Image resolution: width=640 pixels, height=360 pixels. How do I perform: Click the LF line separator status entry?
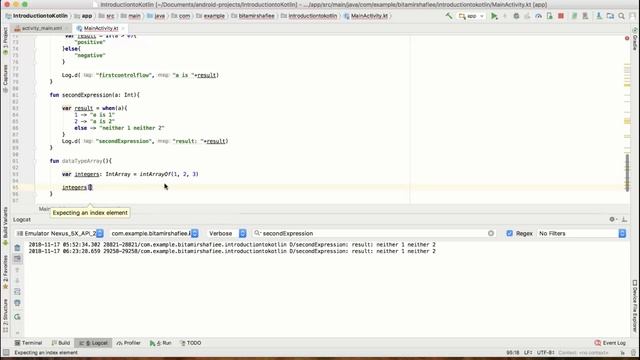pos(528,353)
